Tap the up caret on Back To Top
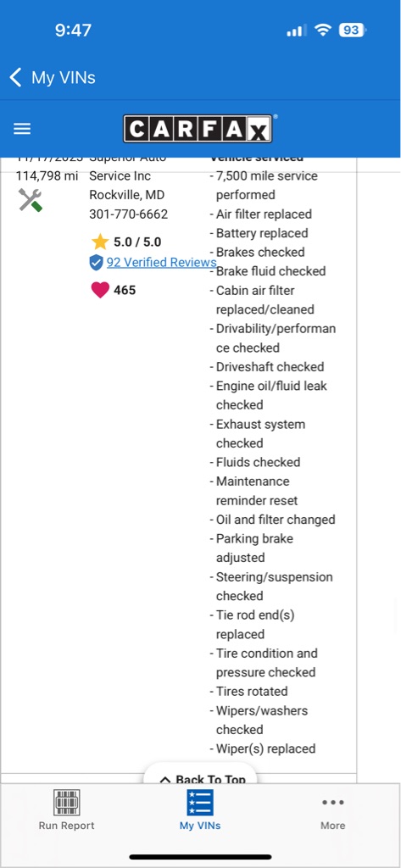Screen dimensions: 401x868 click(164, 780)
